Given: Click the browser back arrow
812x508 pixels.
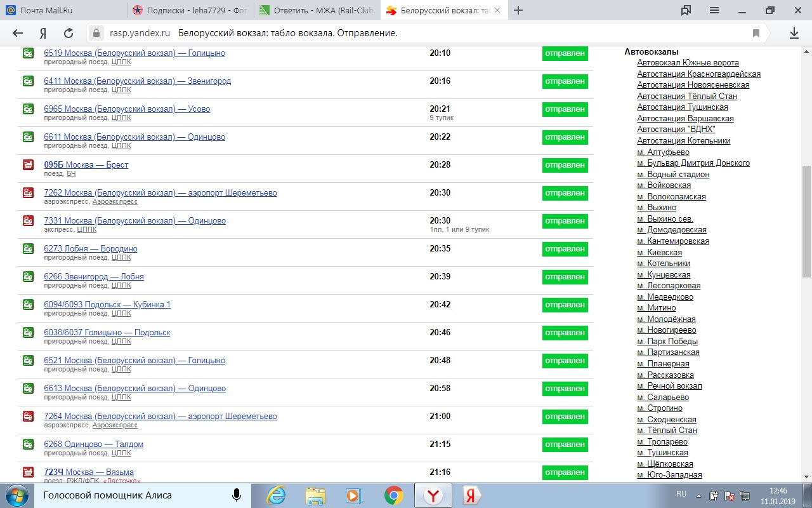Looking at the screenshot, I should coord(18,33).
